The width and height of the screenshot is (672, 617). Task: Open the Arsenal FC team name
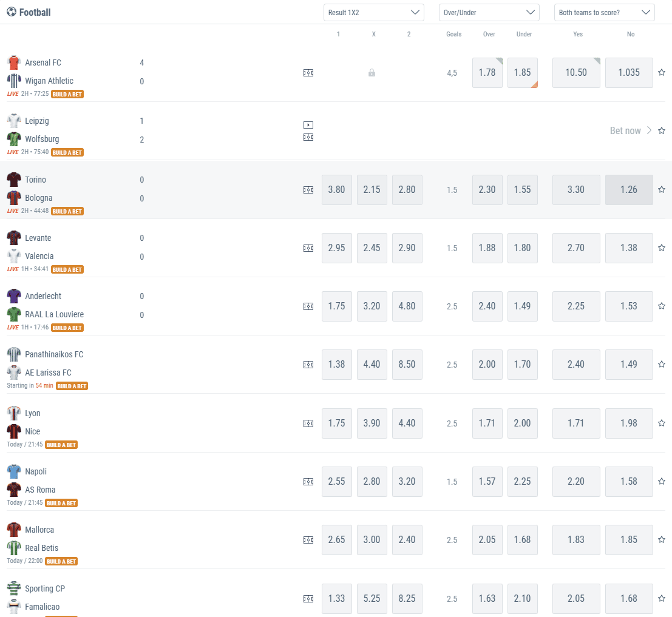43,62
